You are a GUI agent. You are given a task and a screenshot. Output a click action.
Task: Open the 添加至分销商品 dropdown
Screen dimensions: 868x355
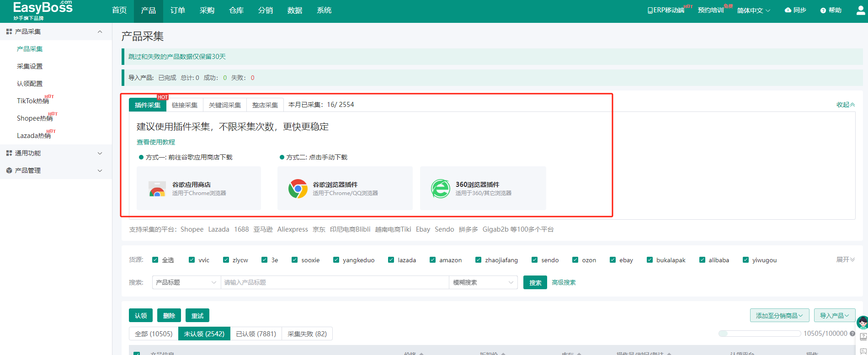pos(779,315)
